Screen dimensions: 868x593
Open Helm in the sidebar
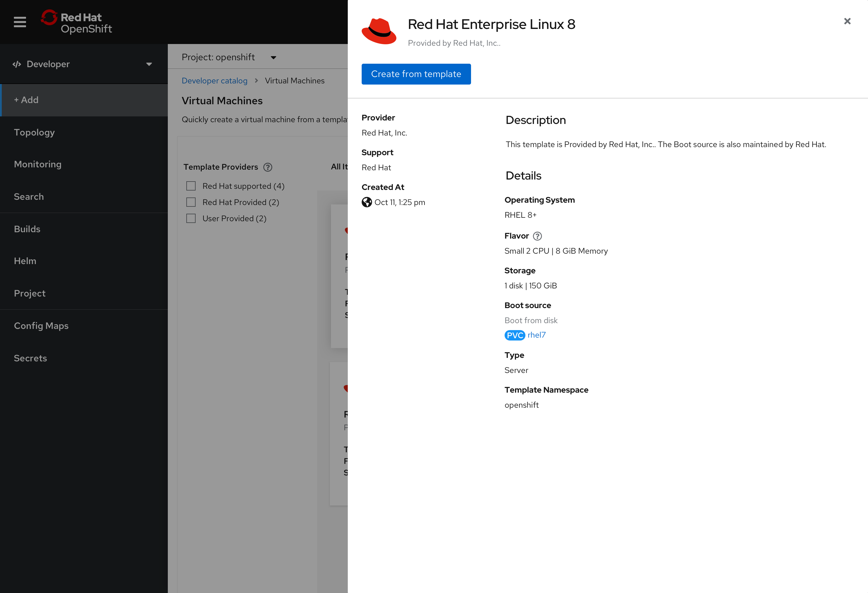click(84, 261)
